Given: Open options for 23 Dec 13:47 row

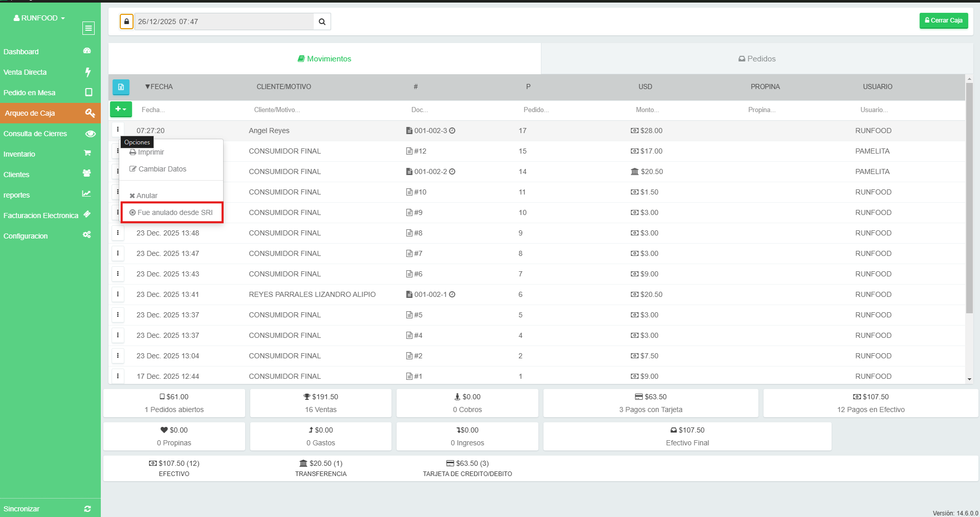Looking at the screenshot, I should [x=118, y=253].
